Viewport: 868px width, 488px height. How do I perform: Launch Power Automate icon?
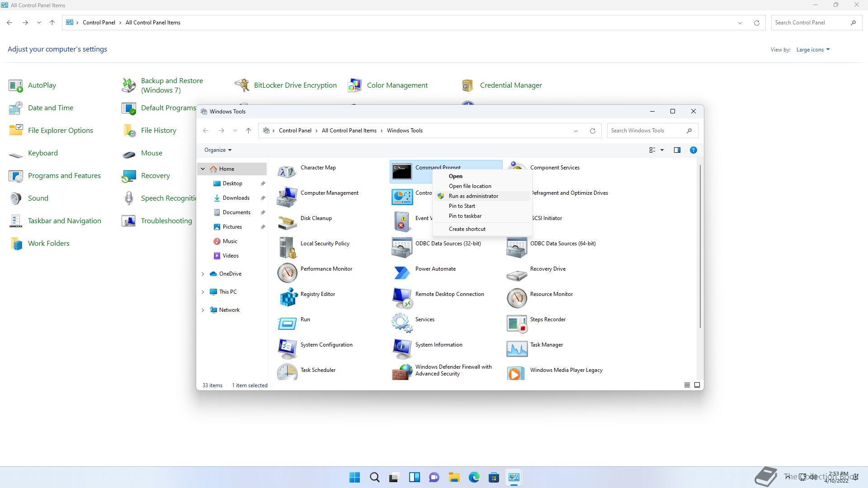point(402,272)
